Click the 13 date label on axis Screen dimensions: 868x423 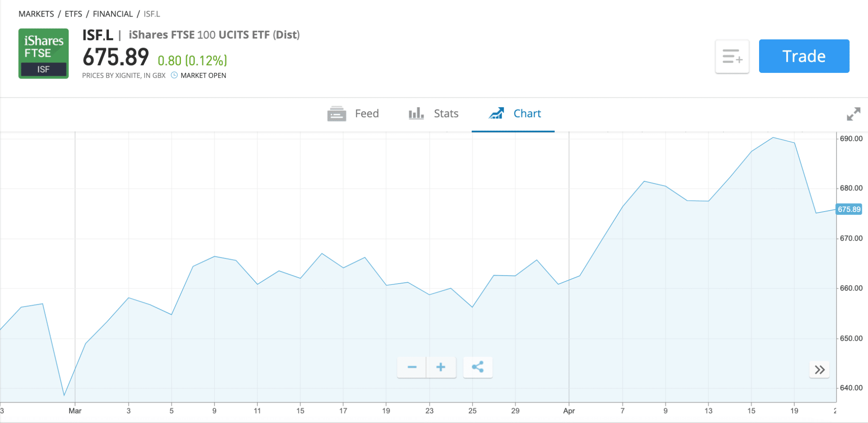click(708, 411)
